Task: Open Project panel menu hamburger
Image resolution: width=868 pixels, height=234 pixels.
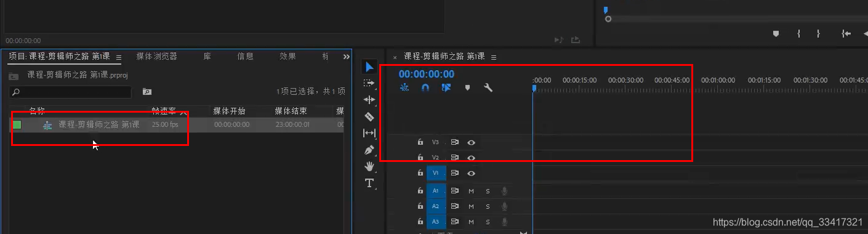Action: pos(119,57)
